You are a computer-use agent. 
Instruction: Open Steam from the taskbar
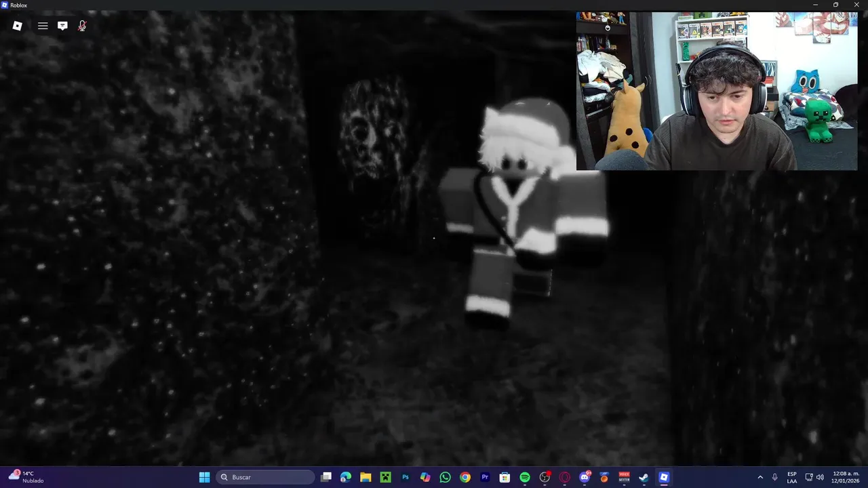pyautogui.click(x=644, y=477)
